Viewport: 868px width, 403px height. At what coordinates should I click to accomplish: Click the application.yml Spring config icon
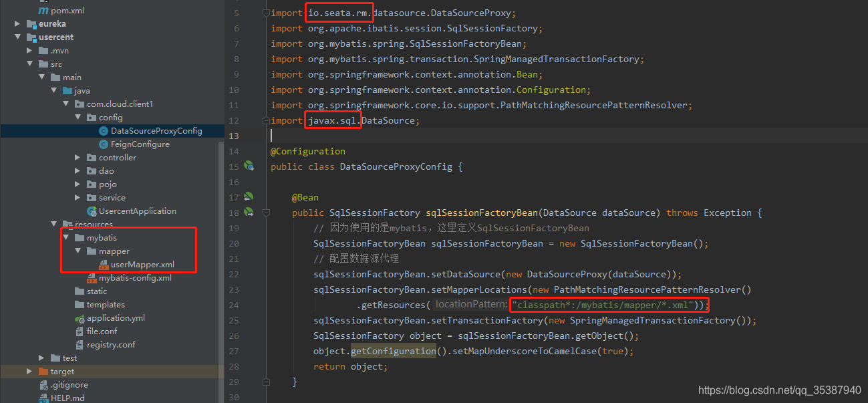[80, 318]
